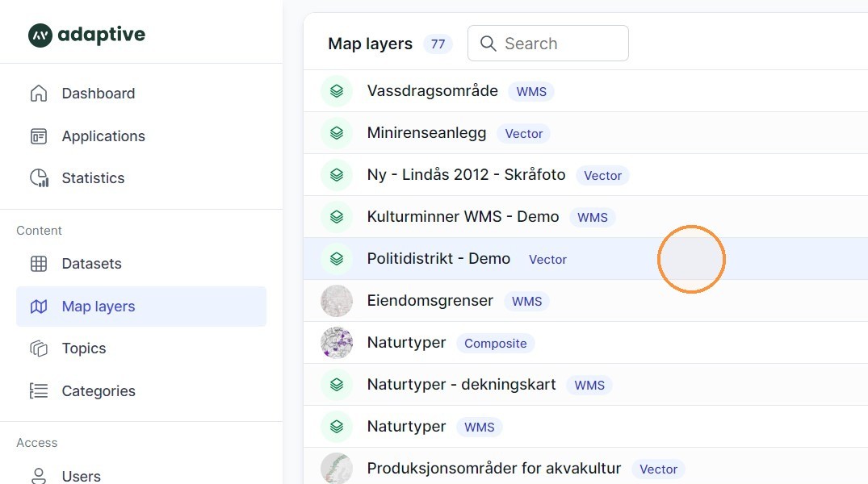Select Map layers in the sidebar
Screen dimensions: 868x484
click(141, 307)
